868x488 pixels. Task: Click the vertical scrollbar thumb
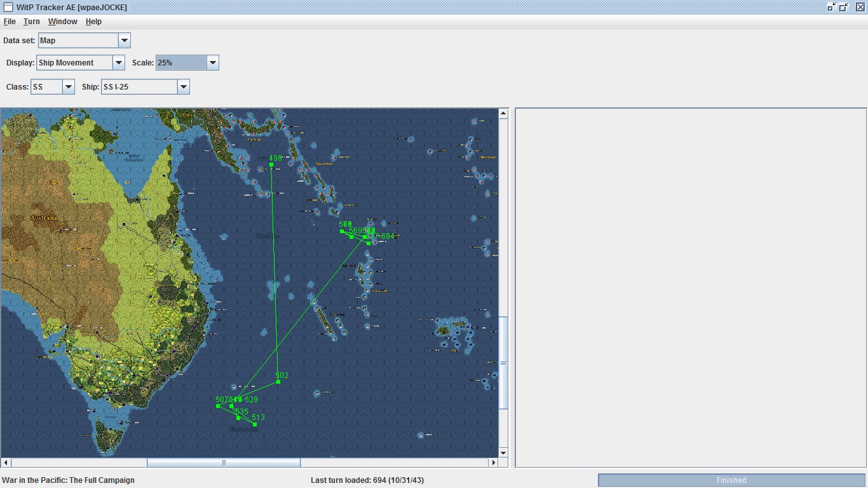tap(503, 363)
